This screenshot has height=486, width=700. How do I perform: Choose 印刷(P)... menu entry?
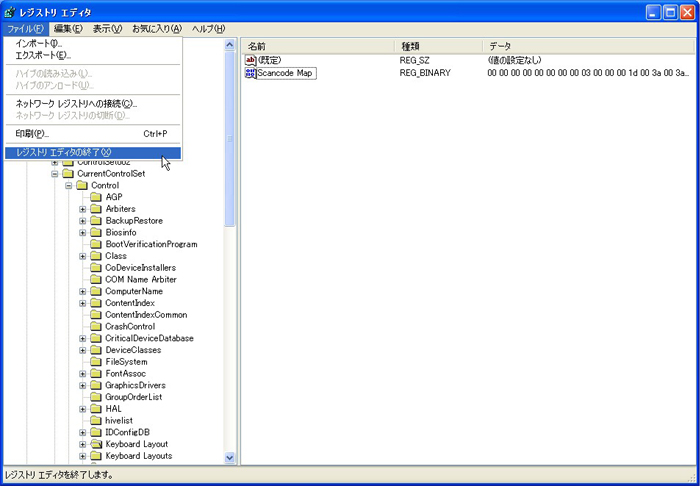(x=92, y=133)
